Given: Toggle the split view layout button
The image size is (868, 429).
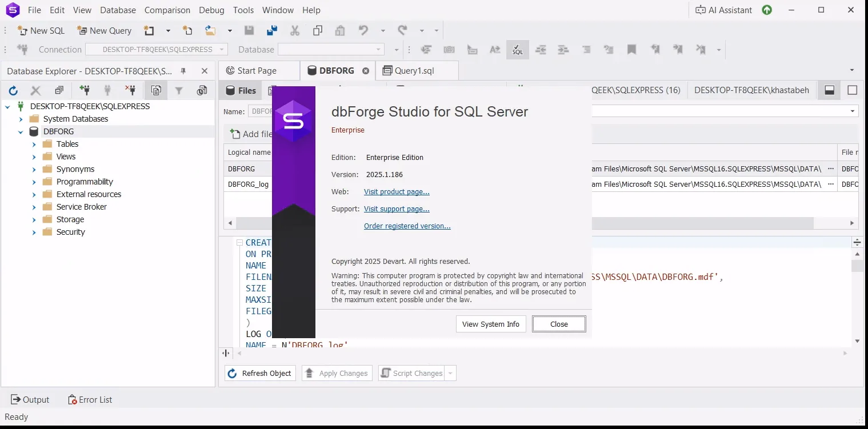Looking at the screenshot, I should coord(830,90).
